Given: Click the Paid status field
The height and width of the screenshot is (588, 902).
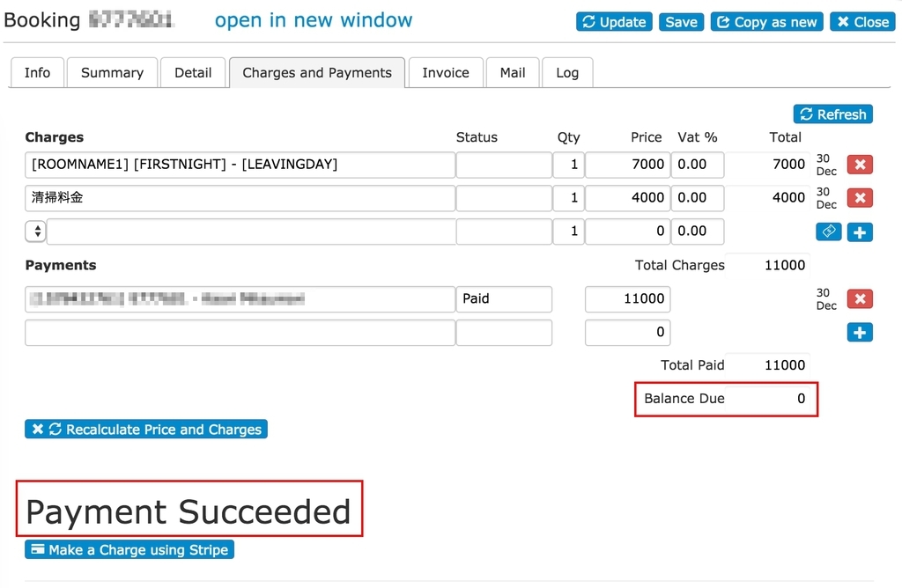Looking at the screenshot, I should click(504, 299).
